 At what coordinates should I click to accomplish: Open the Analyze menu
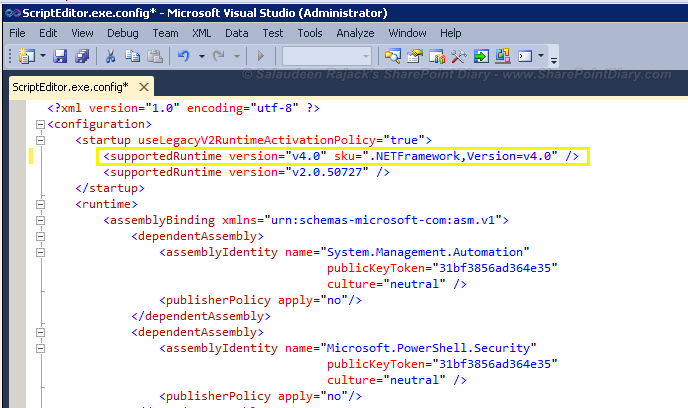355,33
